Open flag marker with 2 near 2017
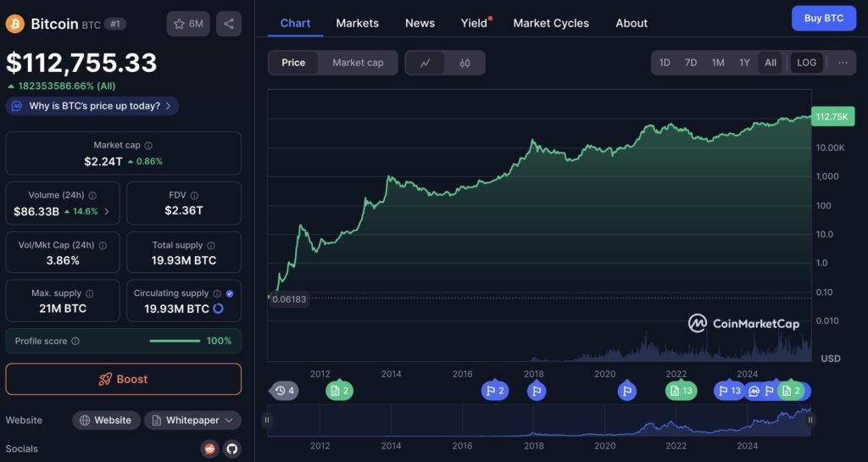 (x=495, y=391)
